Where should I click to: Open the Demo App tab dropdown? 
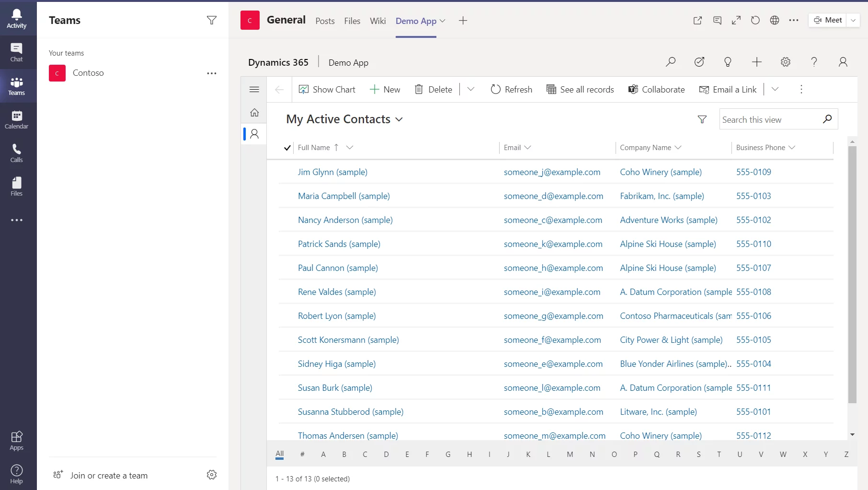443,21
